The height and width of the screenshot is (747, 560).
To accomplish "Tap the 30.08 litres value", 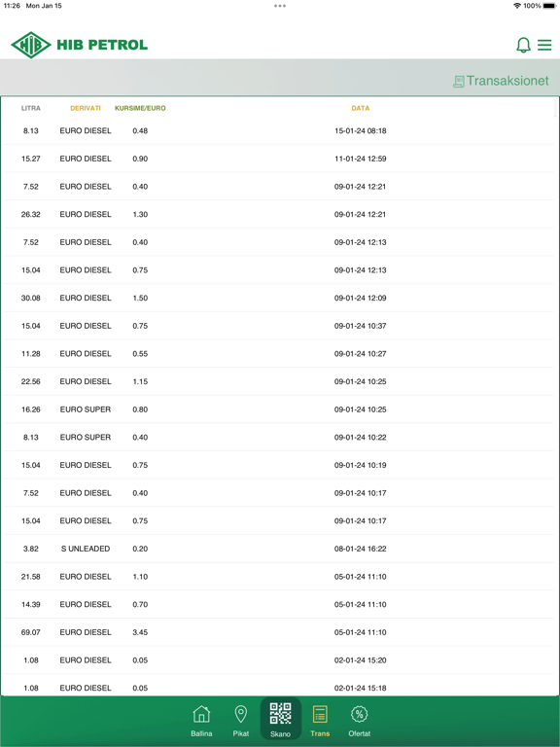I will pyautogui.click(x=31, y=298).
